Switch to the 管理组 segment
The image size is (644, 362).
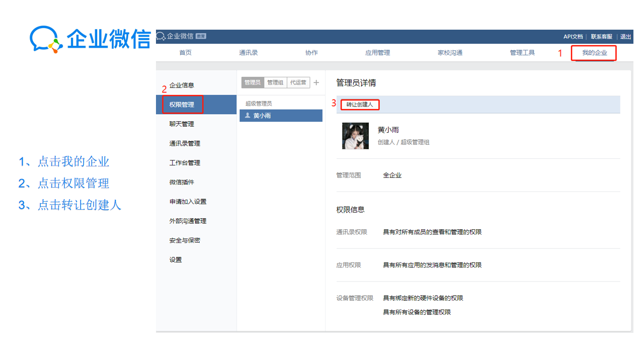click(275, 83)
